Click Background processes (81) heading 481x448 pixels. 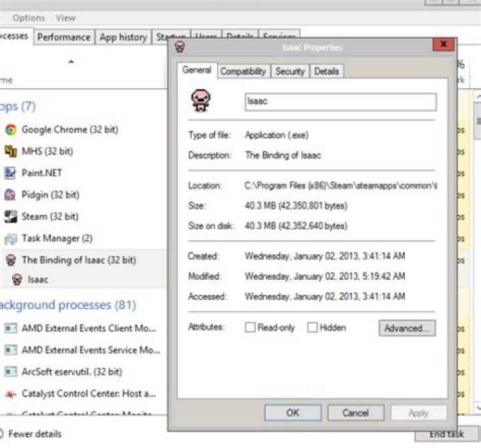tap(67, 305)
